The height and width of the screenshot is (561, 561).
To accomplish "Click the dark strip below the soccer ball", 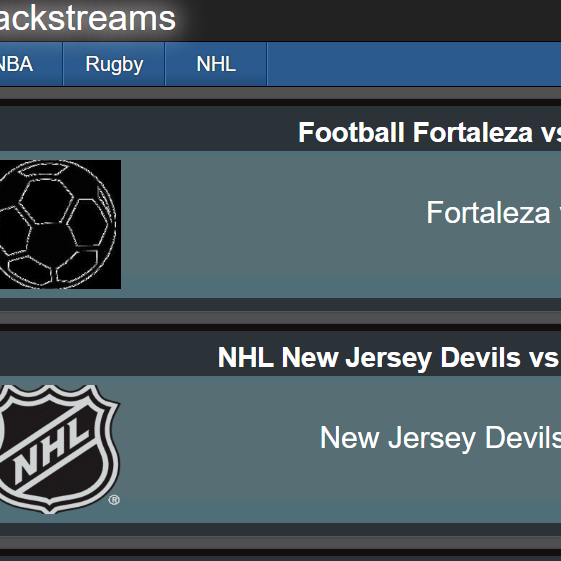I will (x=280, y=304).
